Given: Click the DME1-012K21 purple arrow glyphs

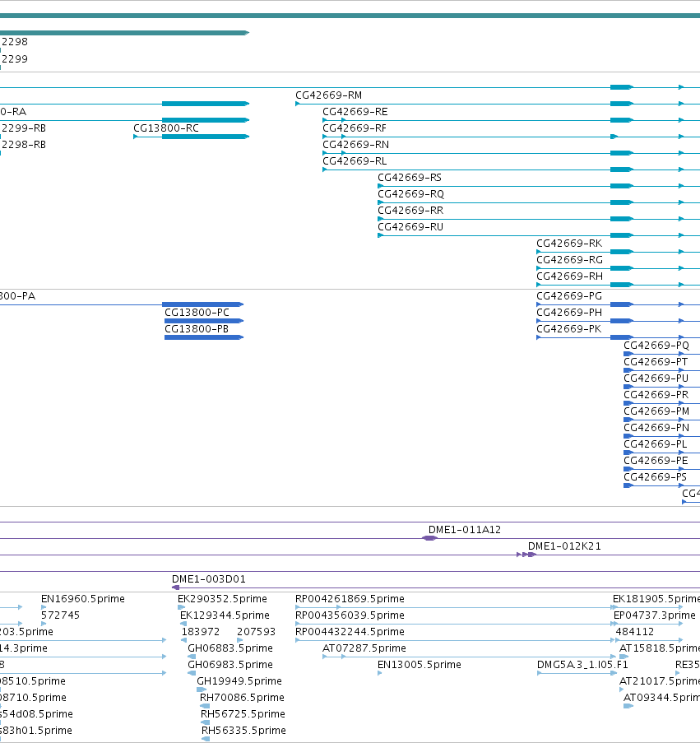Looking at the screenshot, I should click(526, 555).
